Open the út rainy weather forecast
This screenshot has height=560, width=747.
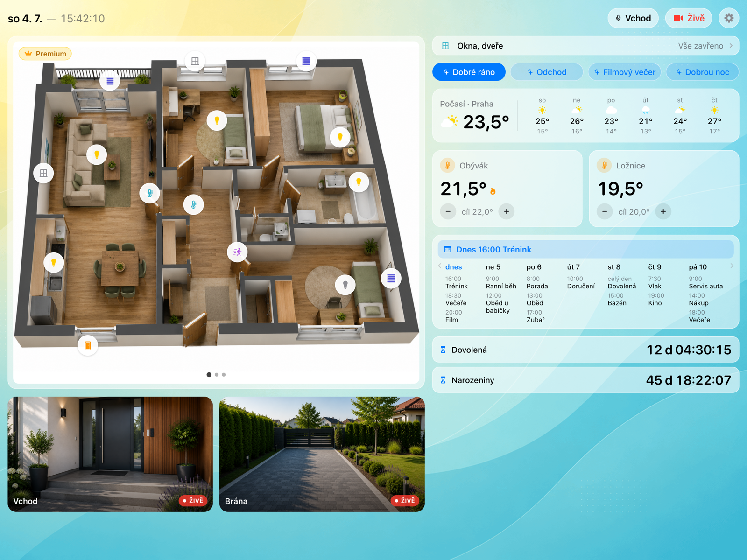(646, 116)
